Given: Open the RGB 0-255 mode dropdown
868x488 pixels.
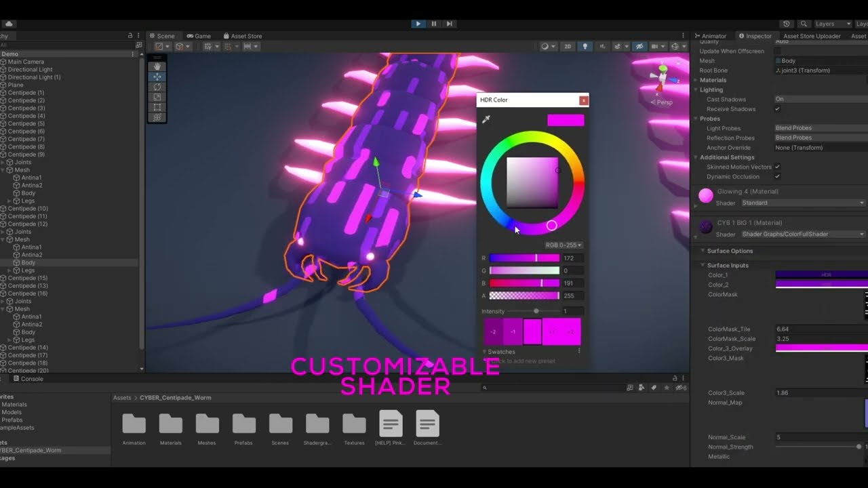Looking at the screenshot, I should coord(564,245).
